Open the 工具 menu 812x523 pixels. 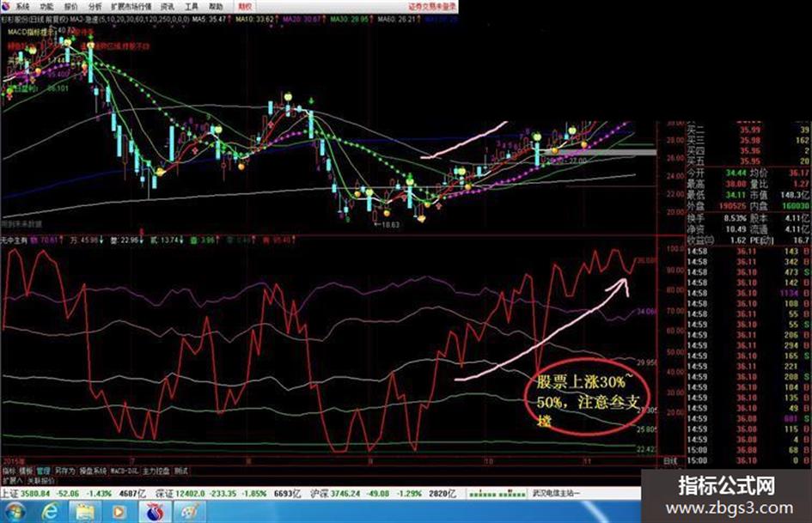tap(192, 7)
